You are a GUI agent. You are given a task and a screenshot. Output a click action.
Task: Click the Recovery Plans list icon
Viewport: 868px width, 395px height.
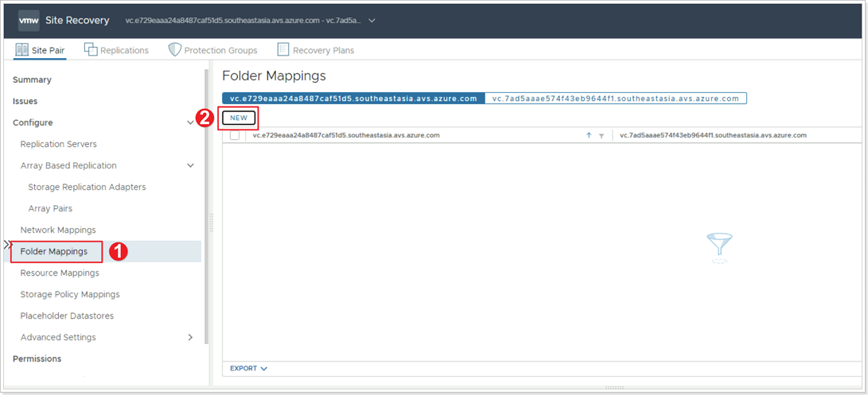(x=283, y=49)
